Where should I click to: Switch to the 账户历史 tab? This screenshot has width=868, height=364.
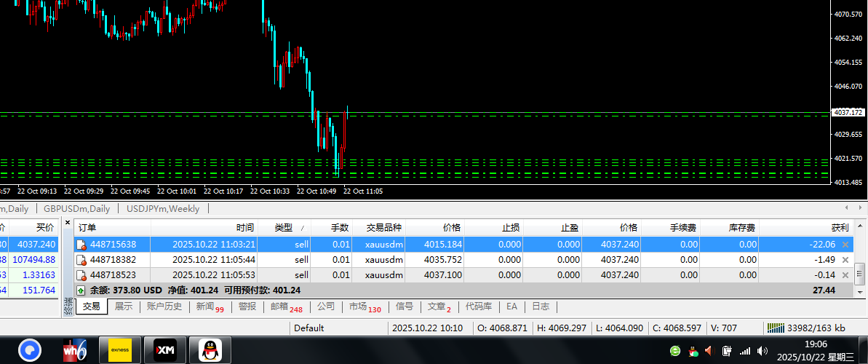click(164, 306)
